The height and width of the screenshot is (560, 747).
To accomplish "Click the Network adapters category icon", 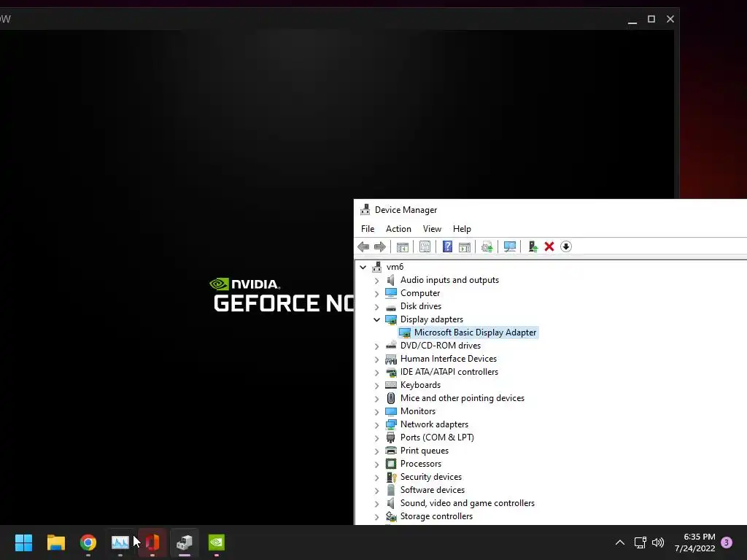I will (391, 424).
